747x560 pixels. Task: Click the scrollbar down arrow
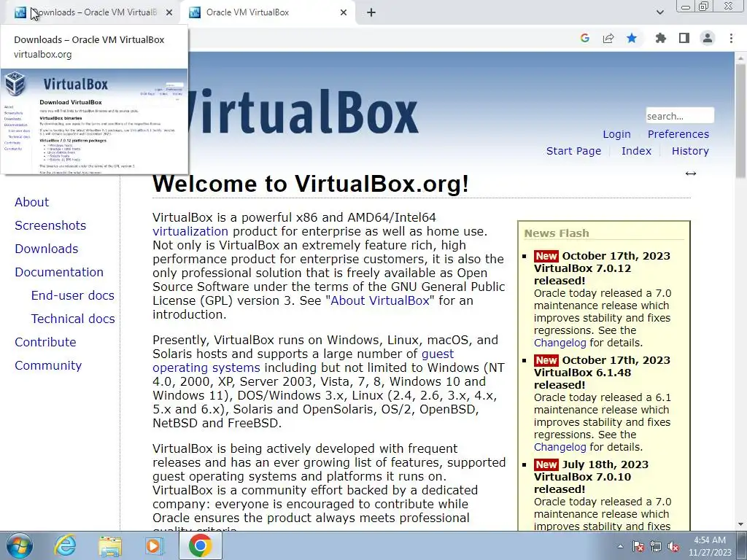coord(740,524)
